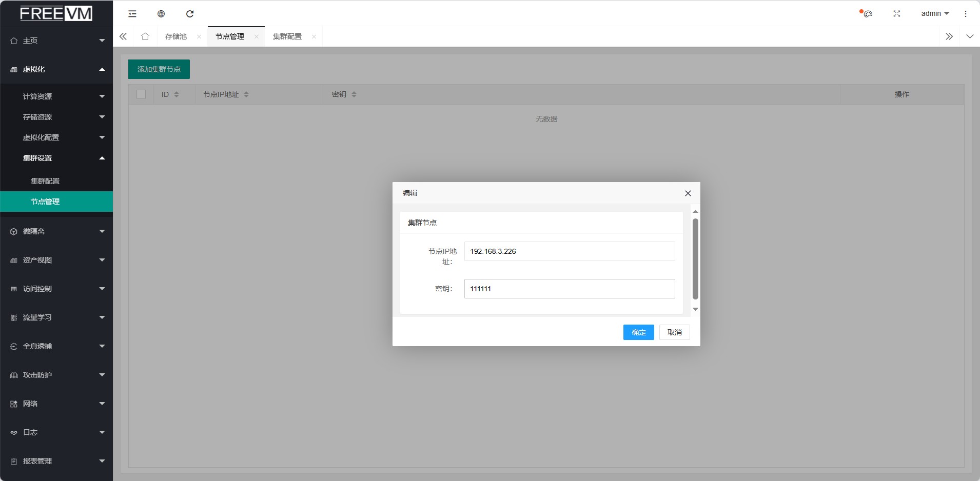Go to home tab icon
This screenshot has width=980, height=481.
[x=145, y=36]
